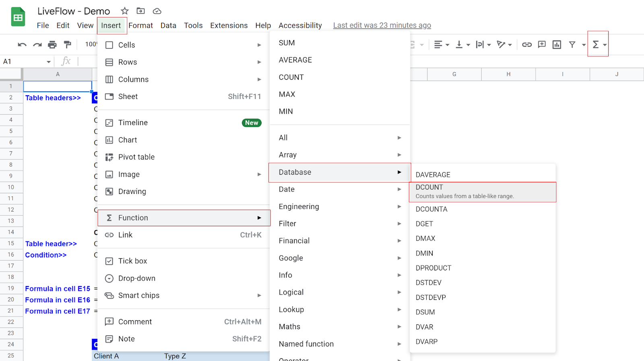Insert the AVERAGE function
Screen dimensions: 644x361
pos(340,60)
